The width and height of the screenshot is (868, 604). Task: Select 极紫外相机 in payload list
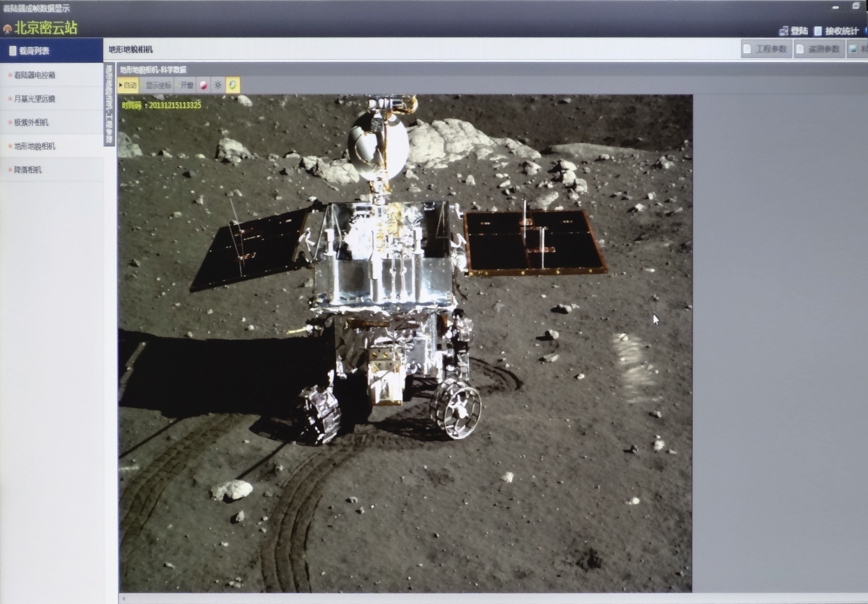[x=31, y=123]
